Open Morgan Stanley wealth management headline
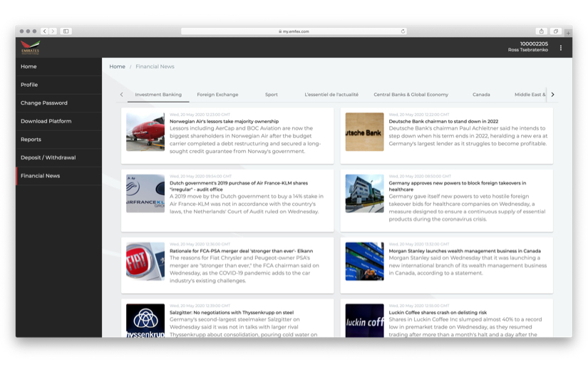Viewport: 588px width, 374px height. 465,251
